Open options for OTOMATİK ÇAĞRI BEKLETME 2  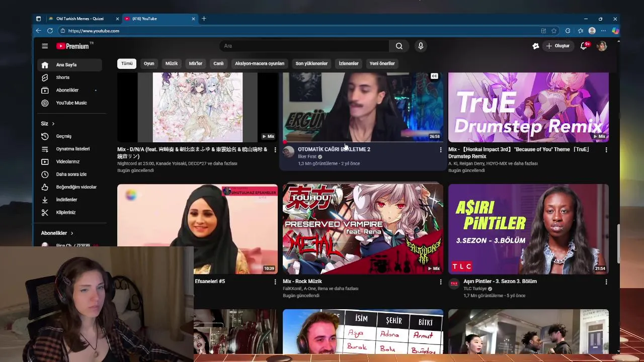pos(440,150)
